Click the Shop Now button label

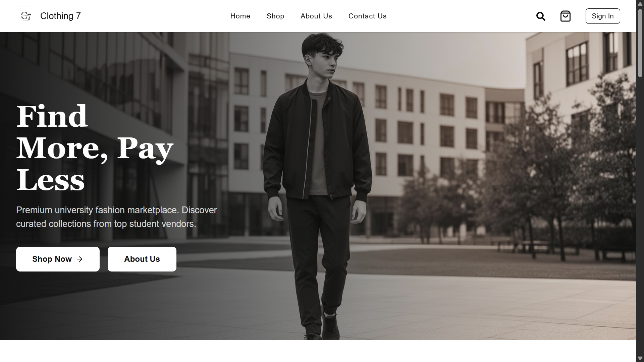52,259
